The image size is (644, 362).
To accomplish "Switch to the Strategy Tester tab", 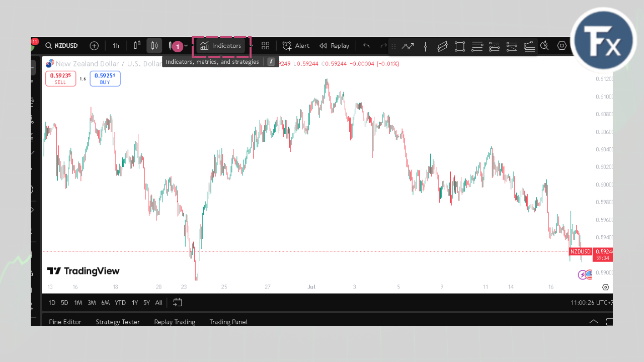I will tap(118, 322).
